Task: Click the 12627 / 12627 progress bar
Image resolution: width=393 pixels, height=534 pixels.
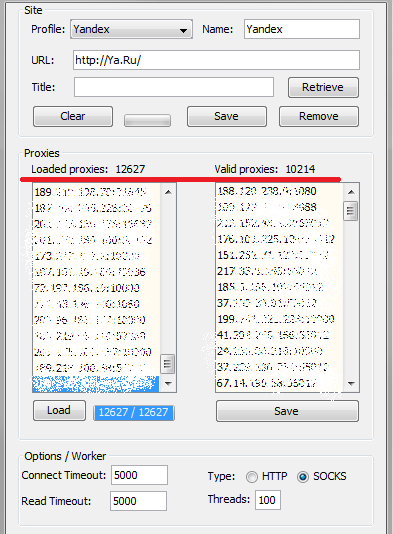Action: coord(133,412)
